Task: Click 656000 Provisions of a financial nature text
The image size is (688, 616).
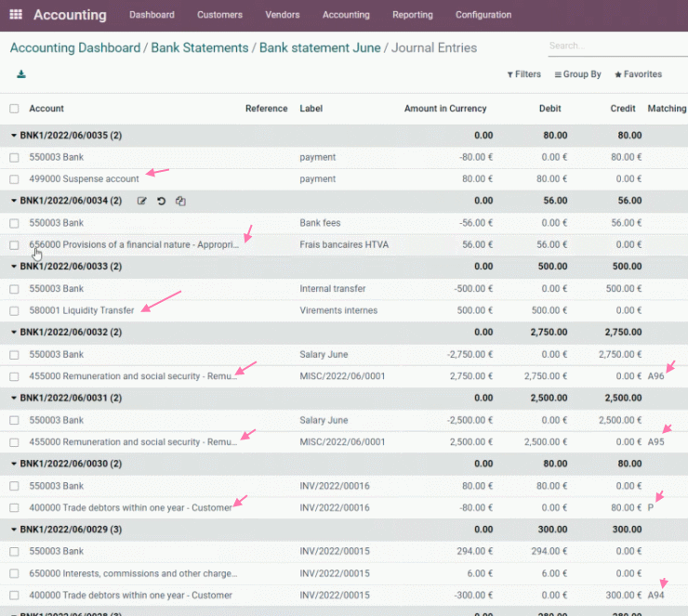Action: click(x=134, y=244)
